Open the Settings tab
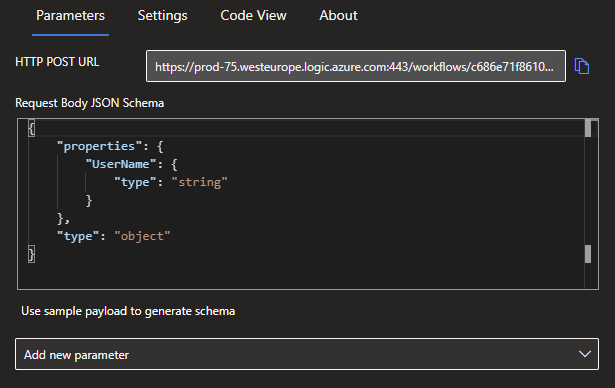 coord(162,16)
